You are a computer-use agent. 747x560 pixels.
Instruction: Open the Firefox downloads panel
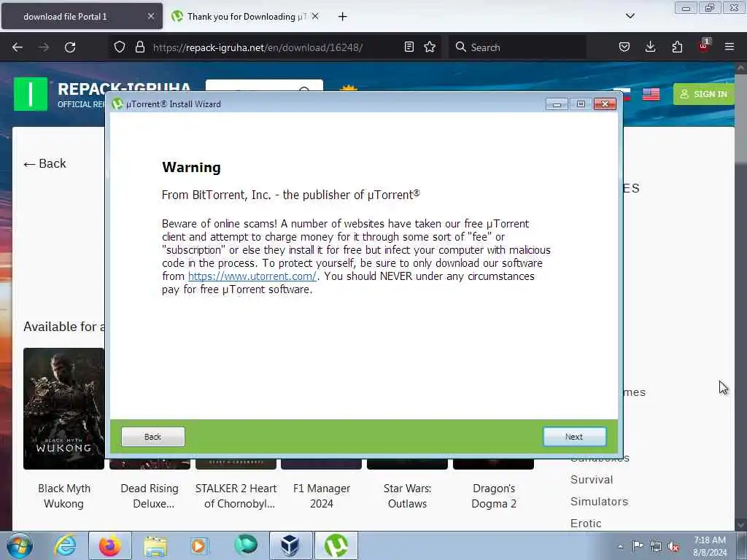click(650, 47)
